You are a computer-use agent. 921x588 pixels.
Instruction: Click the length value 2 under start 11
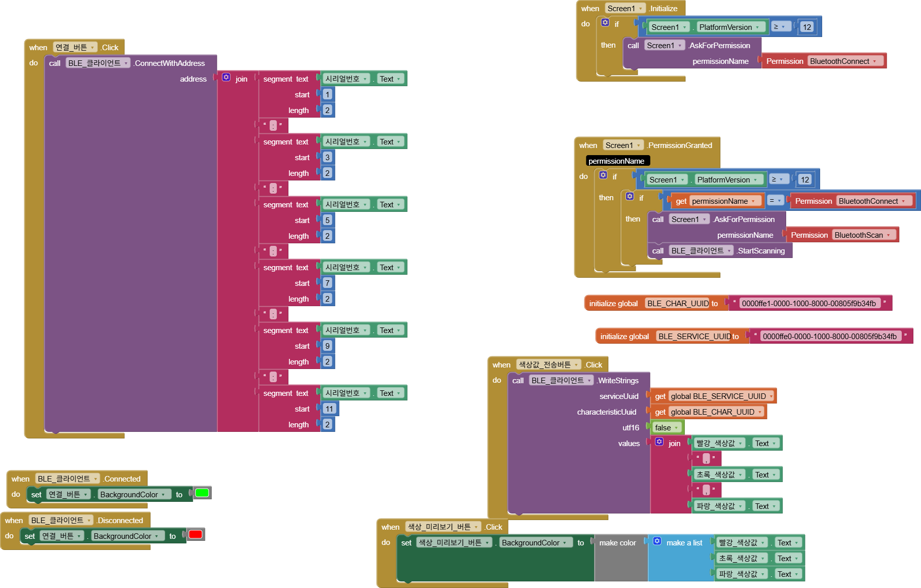[x=327, y=425]
